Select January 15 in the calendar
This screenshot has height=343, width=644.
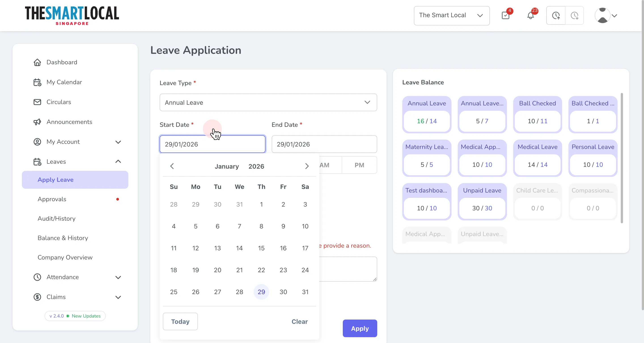coord(261,248)
